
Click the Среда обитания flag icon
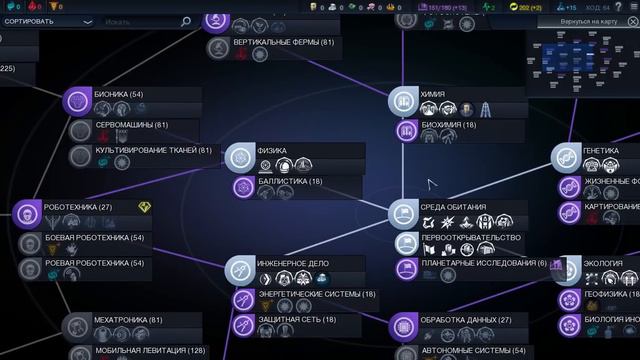403,214
